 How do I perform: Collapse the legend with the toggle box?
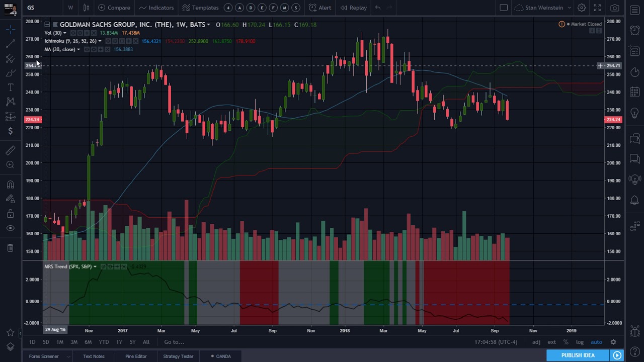click(x=47, y=24)
